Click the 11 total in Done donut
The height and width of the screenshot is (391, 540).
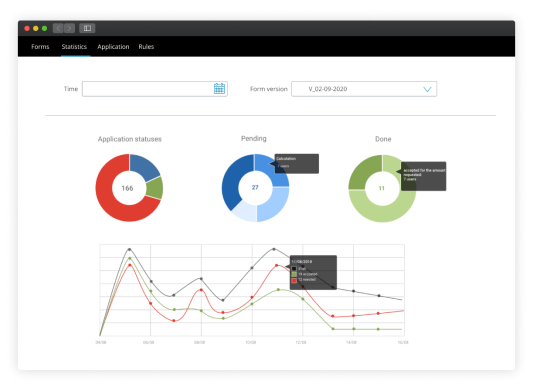pyautogui.click(x=382, y=188)
